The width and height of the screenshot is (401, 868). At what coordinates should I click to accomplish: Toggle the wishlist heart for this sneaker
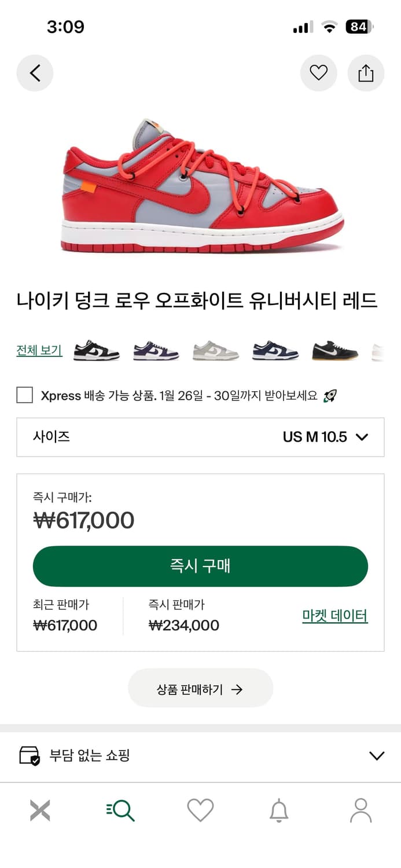point(319,73)
